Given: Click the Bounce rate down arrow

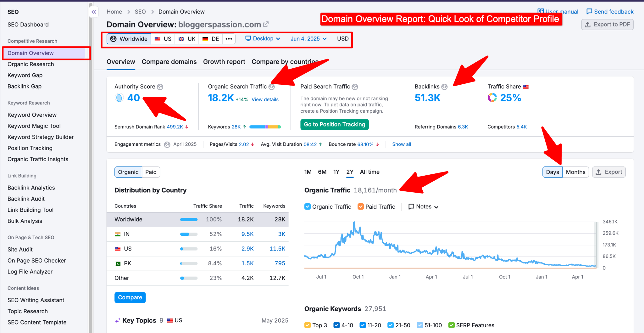Looking at the screenshot, I should click(377, 144).
